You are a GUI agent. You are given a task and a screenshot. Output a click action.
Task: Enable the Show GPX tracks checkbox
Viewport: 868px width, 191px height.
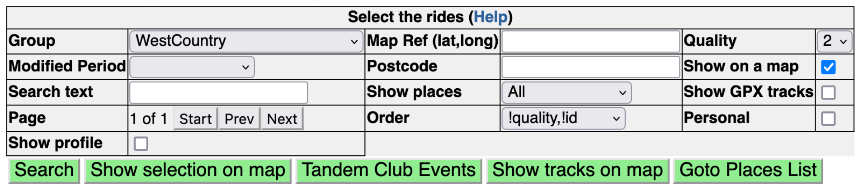(828, 92)
